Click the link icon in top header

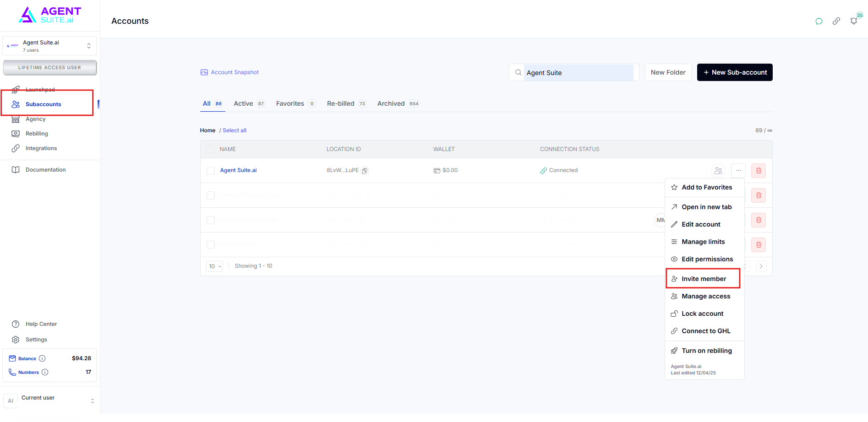click(836, 21)
